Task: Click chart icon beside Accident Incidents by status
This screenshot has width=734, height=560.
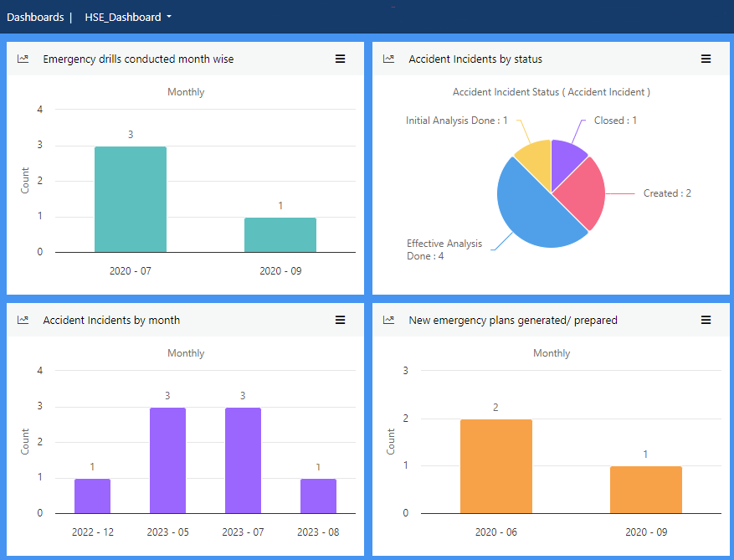Action: [388, 59]
